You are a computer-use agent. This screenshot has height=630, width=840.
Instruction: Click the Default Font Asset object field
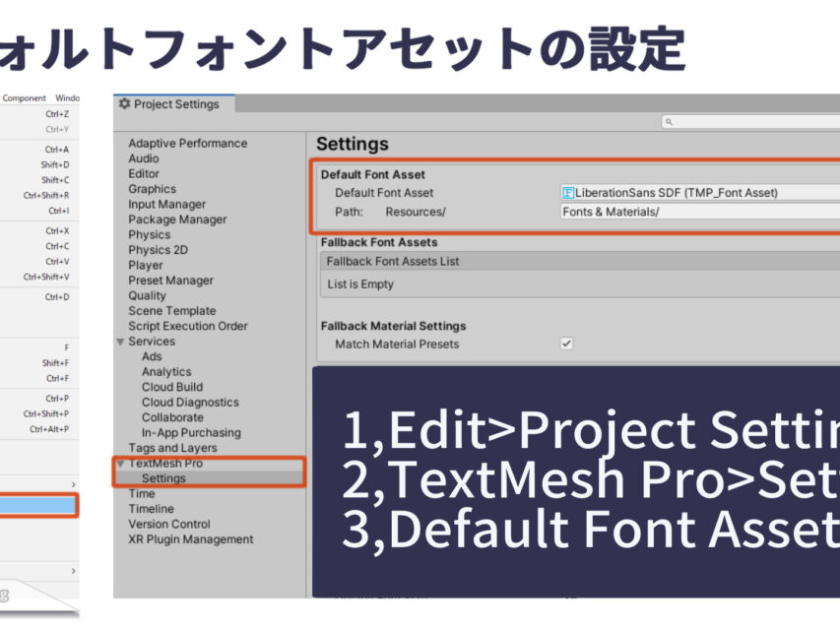700,193
